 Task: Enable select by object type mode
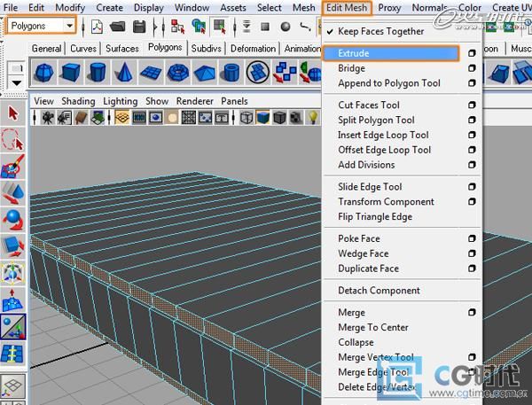tap(199, 27)
